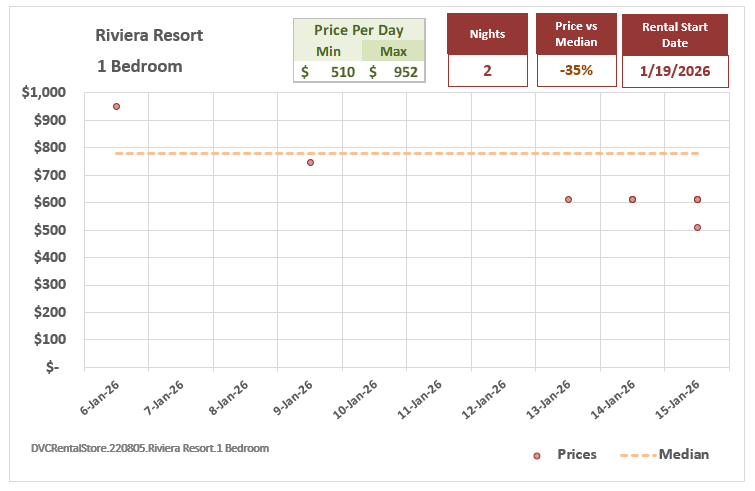Click the lowest $510 price point
Screen dimensions: 755x491
pyautogui.click(x=697, y=227)
